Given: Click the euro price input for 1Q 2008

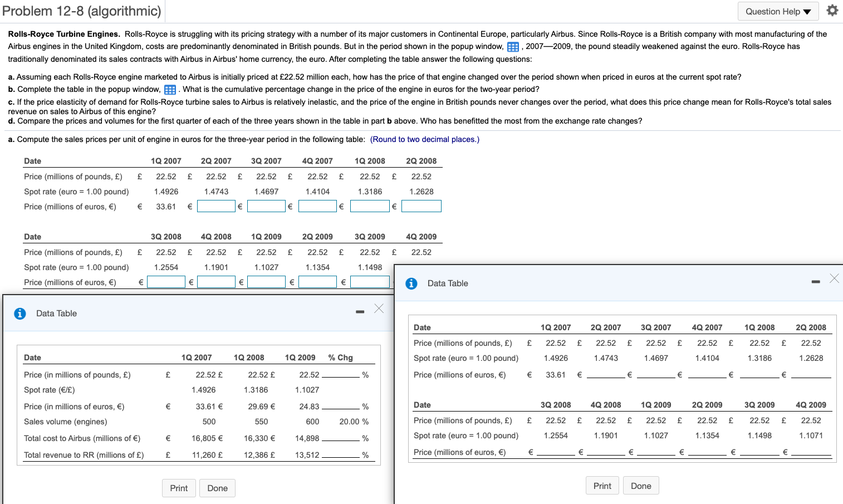Looking at the screenshot, I should (x=370, y=206).
